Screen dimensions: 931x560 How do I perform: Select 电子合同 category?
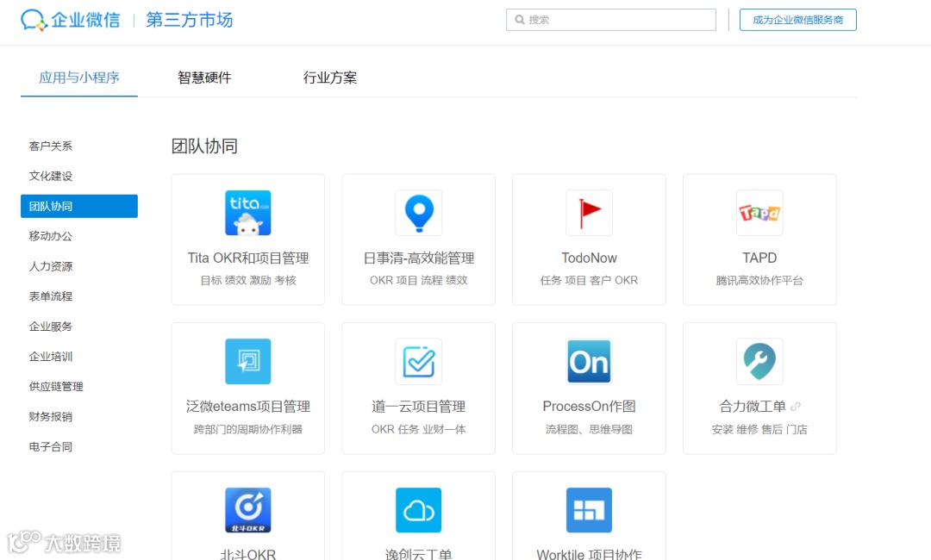click(51, 446)
